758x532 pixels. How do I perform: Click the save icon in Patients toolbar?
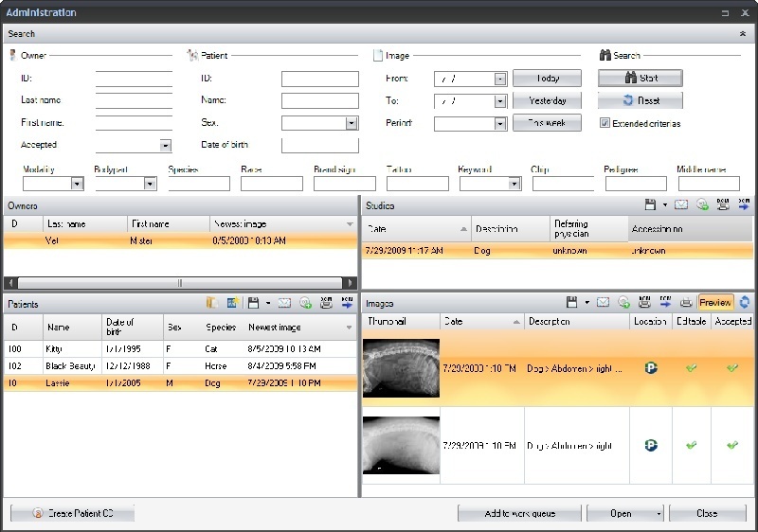coord(253,303)
